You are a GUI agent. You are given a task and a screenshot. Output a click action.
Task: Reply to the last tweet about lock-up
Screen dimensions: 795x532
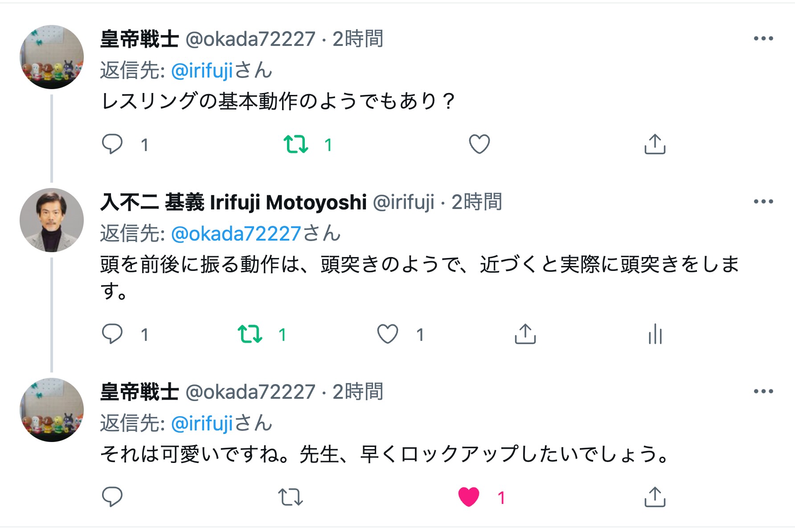tap(112, 497)
